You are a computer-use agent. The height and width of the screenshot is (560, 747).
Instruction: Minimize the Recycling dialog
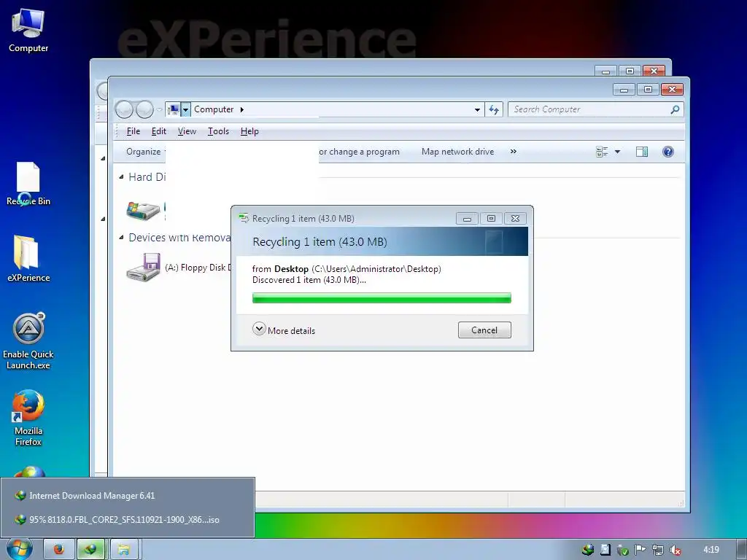pyautogui.click(x=467, y=219)
